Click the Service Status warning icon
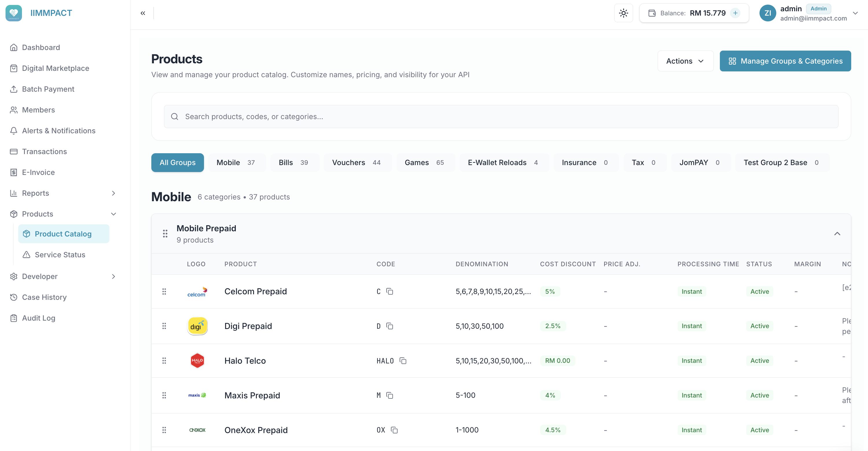This screenshot has width=868, height=451. [x=26, y=255]
